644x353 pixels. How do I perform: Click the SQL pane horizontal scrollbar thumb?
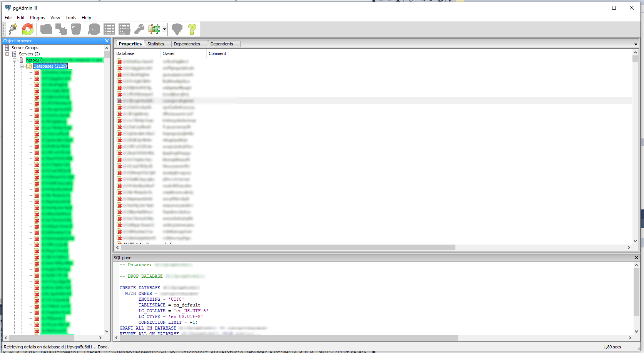tap(289, 338)
